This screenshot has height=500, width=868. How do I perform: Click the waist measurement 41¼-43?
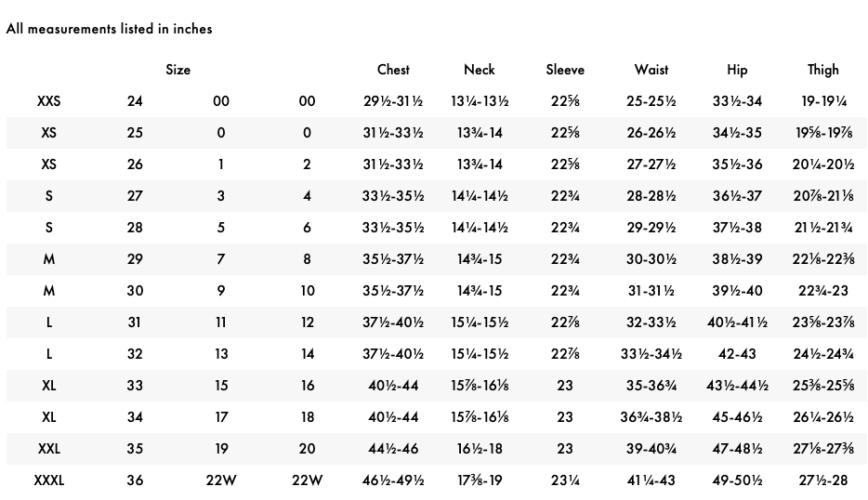point(651,480)
